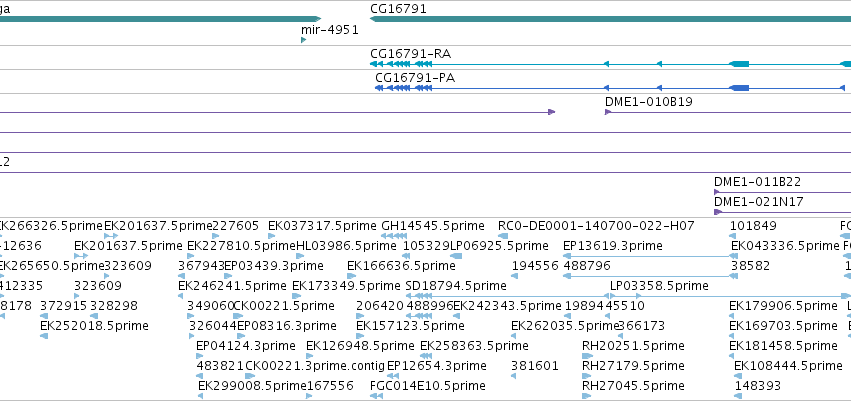The image size is (851, 401).
Task: Click the 366173 feature label
Action: tap(642, 326)
